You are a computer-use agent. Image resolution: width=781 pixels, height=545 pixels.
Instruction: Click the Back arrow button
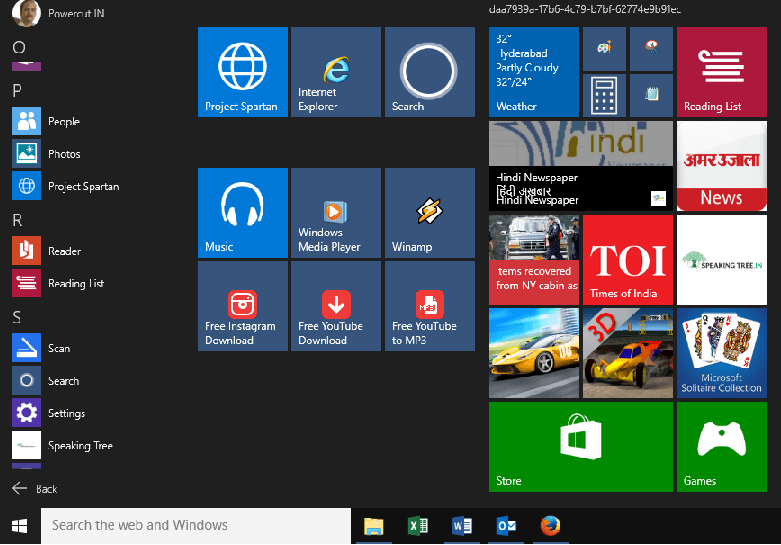[x=34, y=489]
